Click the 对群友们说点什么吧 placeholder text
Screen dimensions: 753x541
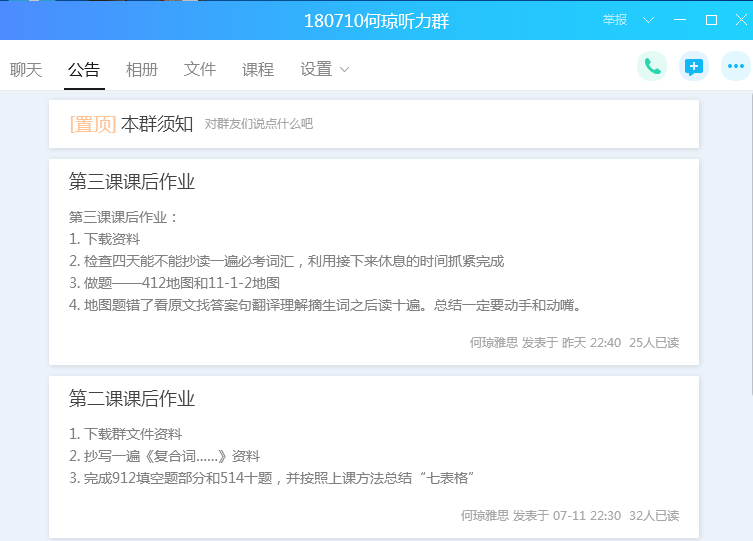(259, 124)
